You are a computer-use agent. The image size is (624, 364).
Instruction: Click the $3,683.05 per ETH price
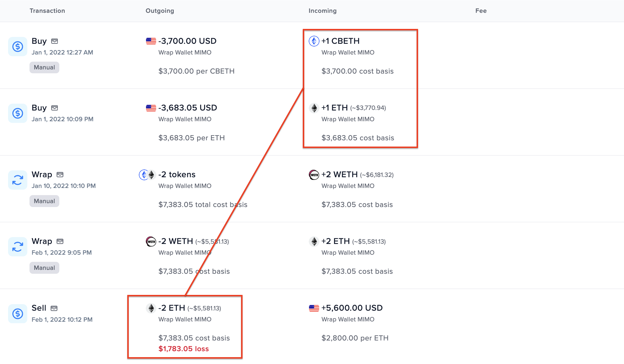192,138
